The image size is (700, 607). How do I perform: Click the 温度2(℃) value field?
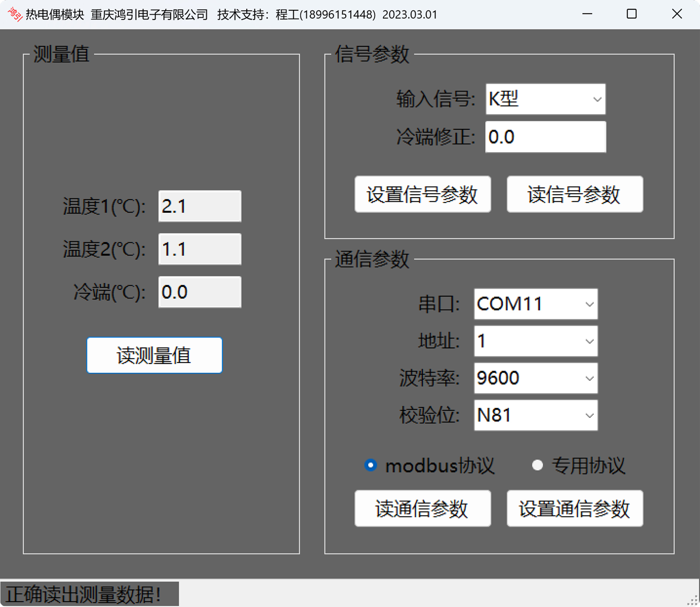pyautogui.click(x=200, y=249)
